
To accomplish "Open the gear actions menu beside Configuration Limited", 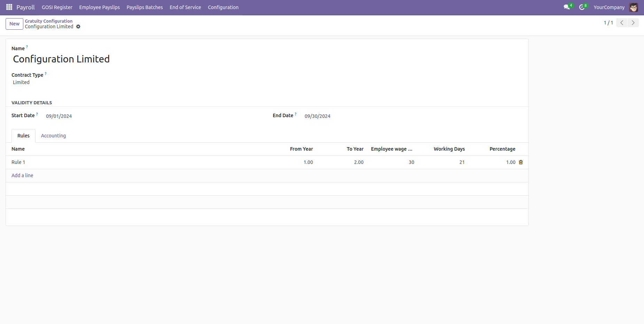I will coord(78,27).
